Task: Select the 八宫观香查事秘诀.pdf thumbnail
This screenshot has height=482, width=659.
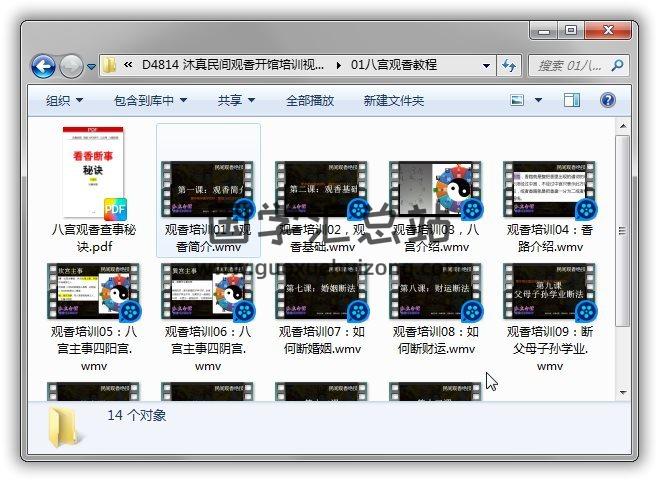Action: pyautogui.click(x=94, y=173)
